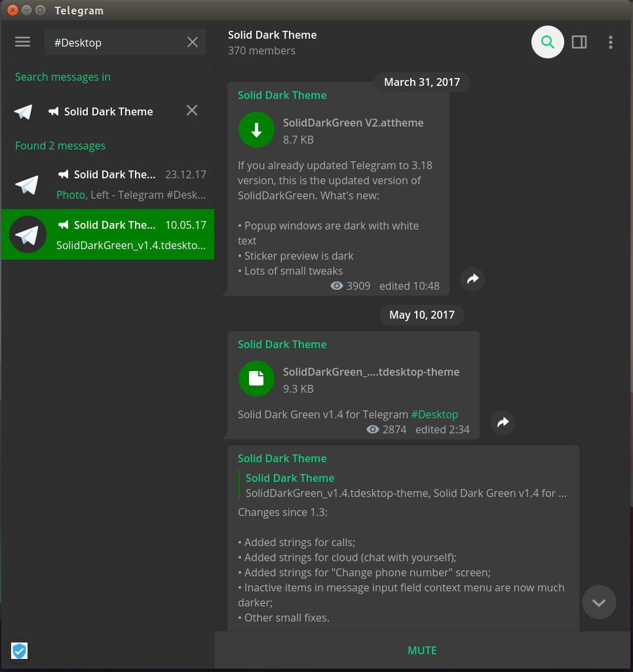Click sender name above tdesktop-theme file
The width and height of the screenshot is (633, 672).
282,344
